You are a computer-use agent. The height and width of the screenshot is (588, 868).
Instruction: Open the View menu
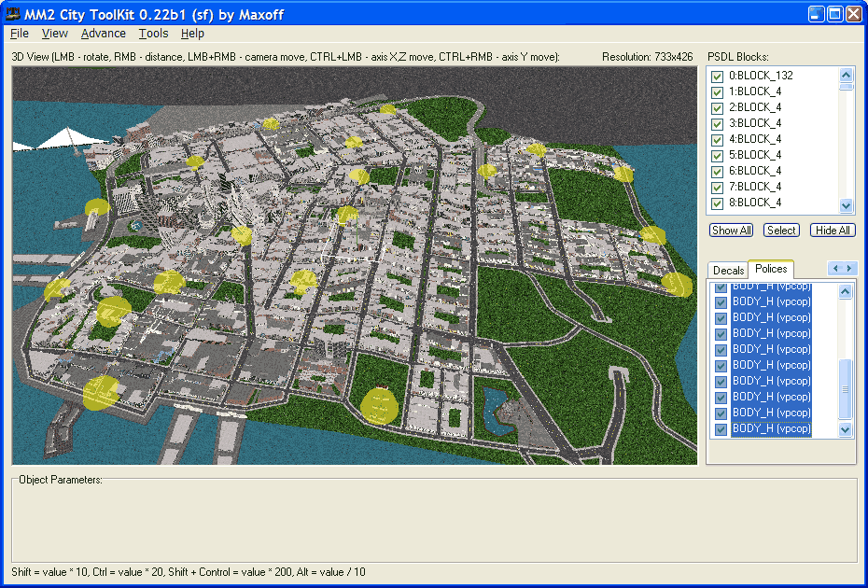[55, 34]
